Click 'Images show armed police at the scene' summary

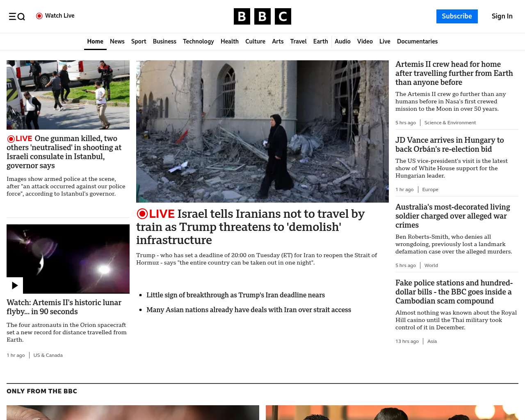coord(66,187)
